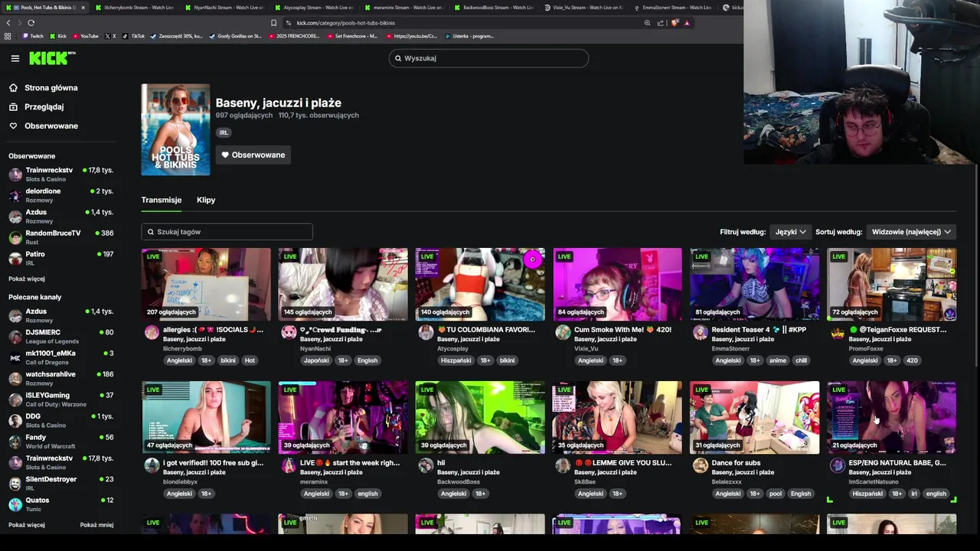Open the hamburger sidebar menu
This screenshot has height=551, width=980.
pos(15,58)
